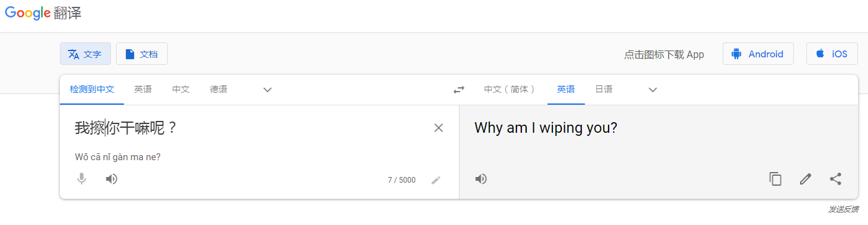Choose 日语 as target language
Viewport: 868px width, 225px height.
[604, 90]
